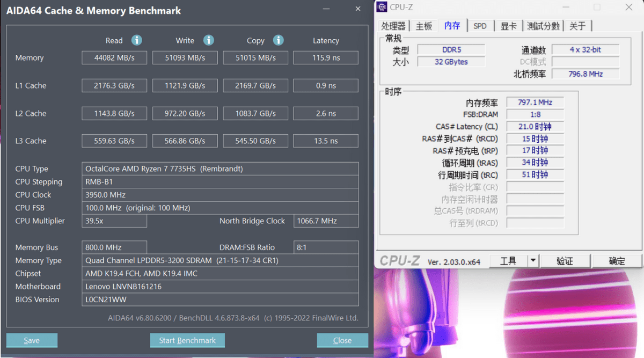Screen dimensions: 644x358
Task: Open the 主板 tab in CPU-Z
Action: [424, 26]
